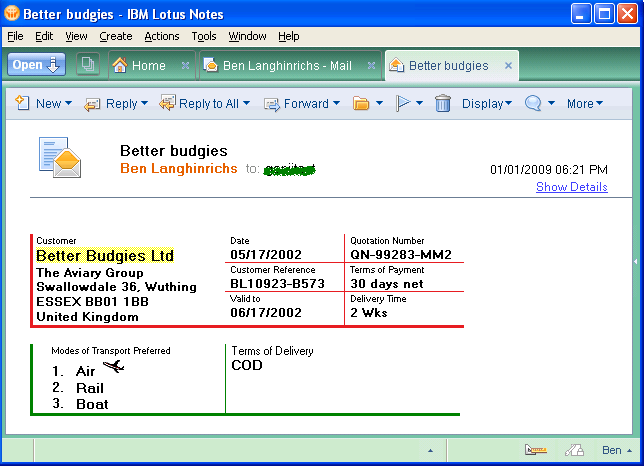
Task: Open the More actions menu
Action: click(584, 103)
